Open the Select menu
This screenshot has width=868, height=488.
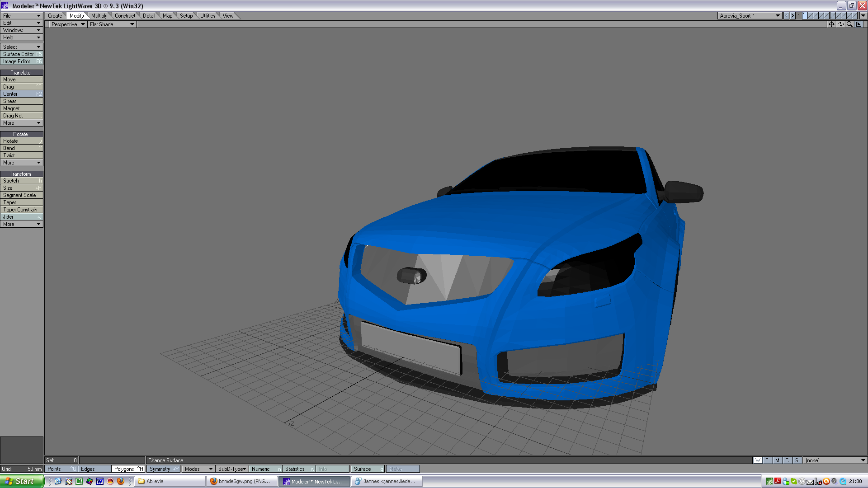tap(22, 47)
